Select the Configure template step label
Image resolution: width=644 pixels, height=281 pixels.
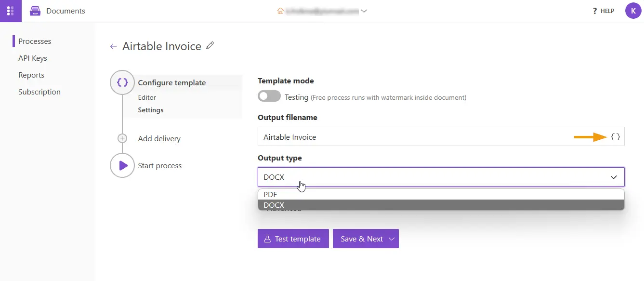click(172, 83)
